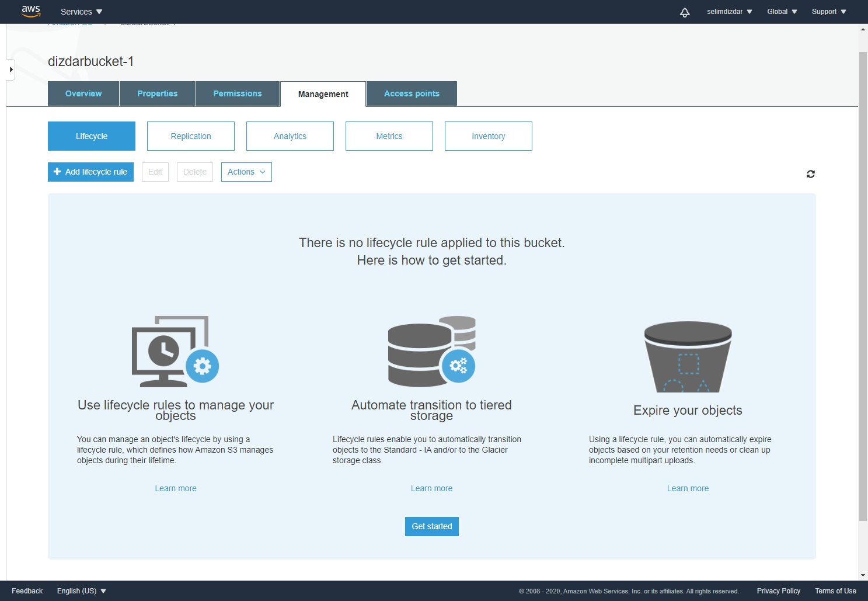
Task: Refresh the lifecycle rules list
Action: coord(811,174)
